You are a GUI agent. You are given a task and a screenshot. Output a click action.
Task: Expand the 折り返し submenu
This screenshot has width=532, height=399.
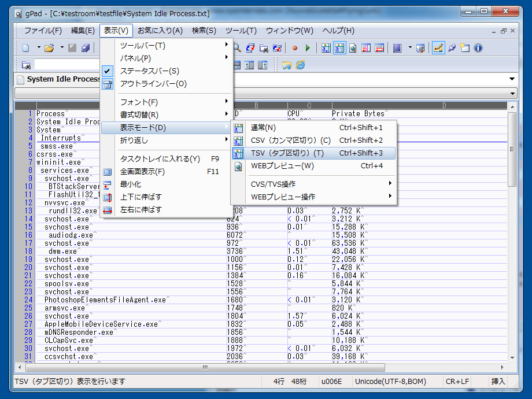click(x=167, y=141)
